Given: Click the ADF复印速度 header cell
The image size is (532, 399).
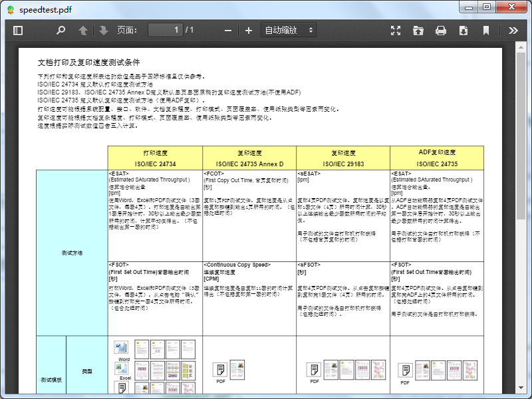Looking at the screenshot, I should [x=437, y=158].
